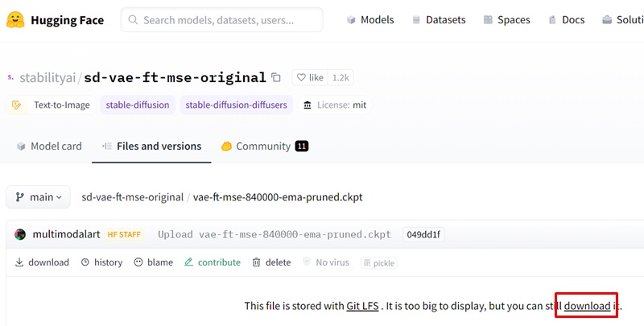The image size is (644, 326).
Task: Open the Docs navigation item
Action: coord(567,19)
